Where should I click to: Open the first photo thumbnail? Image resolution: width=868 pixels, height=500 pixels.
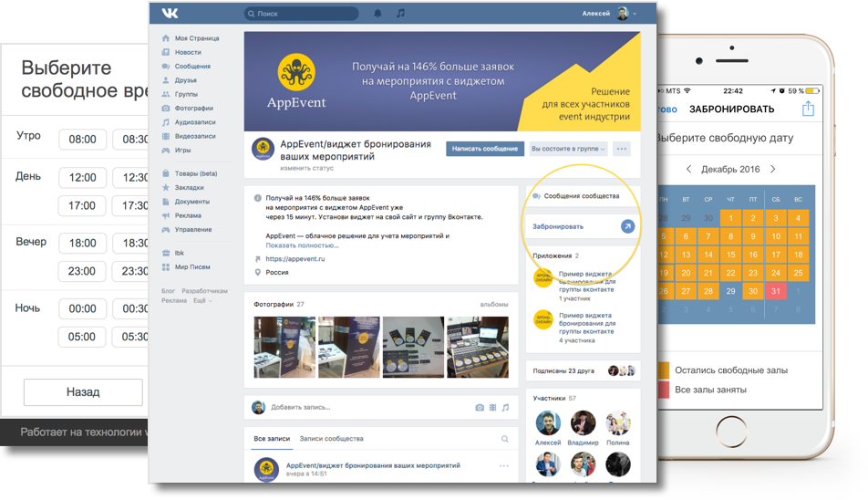tap(284, 348)
